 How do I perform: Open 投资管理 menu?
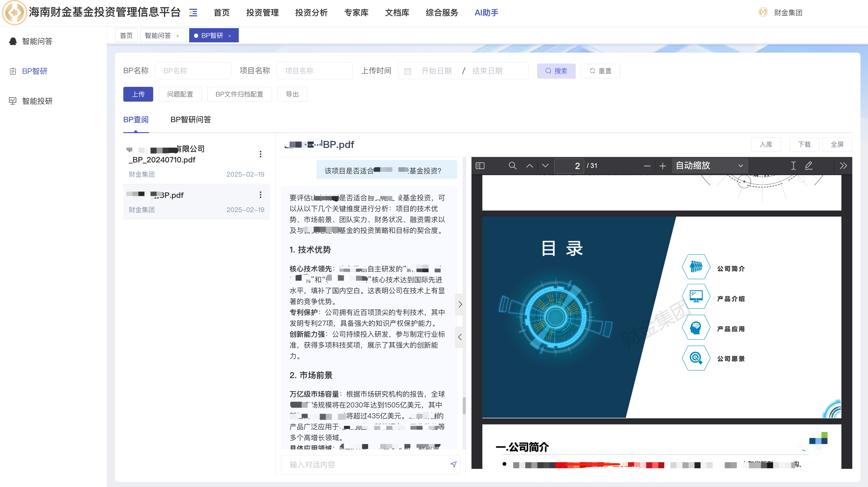(x=262, y=13)
